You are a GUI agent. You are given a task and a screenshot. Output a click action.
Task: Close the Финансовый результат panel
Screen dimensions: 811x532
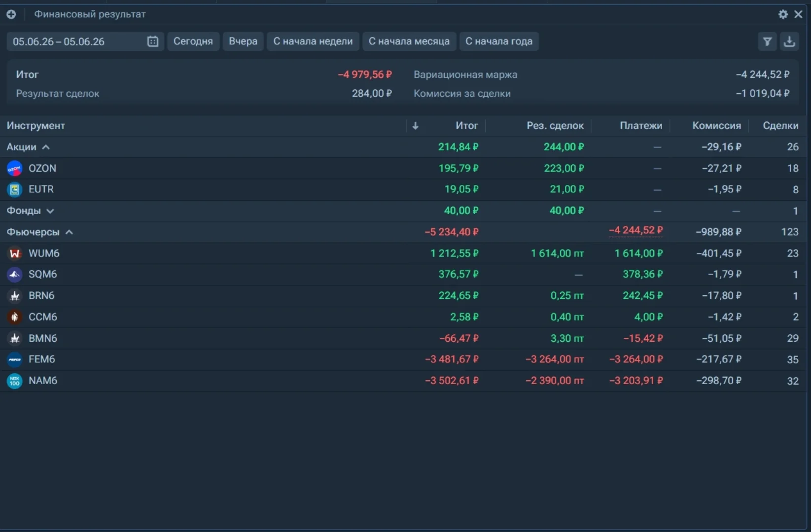click(798, 14)
